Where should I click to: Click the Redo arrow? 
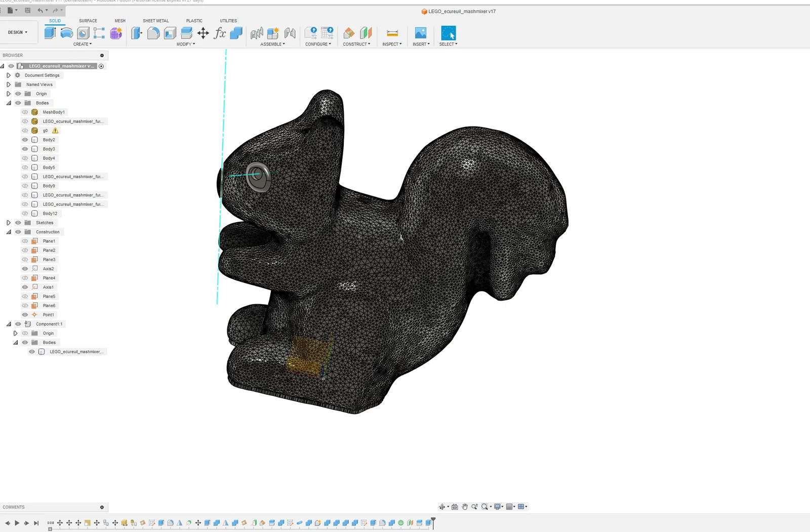[55, 10]
